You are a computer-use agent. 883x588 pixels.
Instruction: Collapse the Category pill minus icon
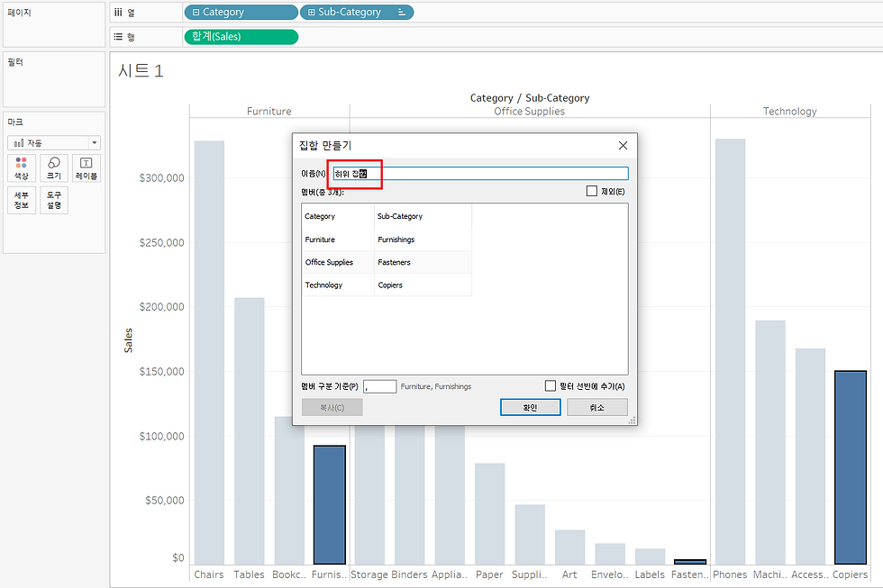click(x=196, y=12)
